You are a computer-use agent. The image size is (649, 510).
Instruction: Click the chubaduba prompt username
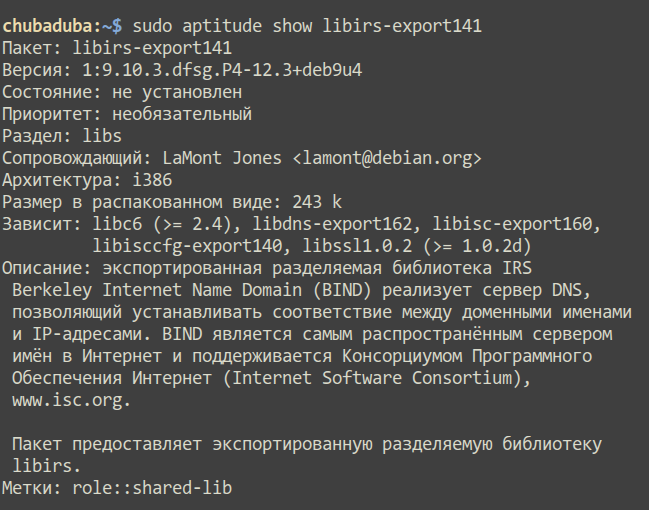coord(47,26)
